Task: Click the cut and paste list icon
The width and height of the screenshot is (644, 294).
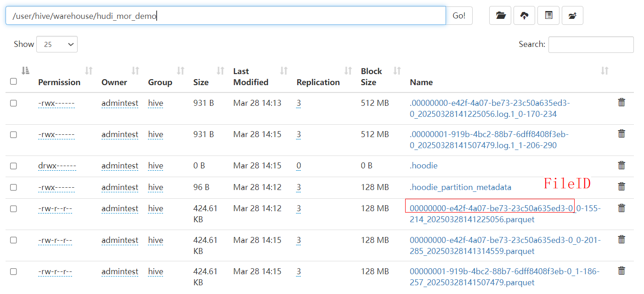Action: (548, 16)
